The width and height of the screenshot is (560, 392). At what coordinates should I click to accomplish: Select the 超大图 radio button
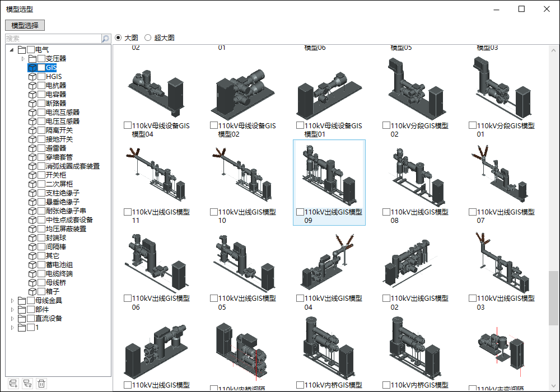[148, 38]
